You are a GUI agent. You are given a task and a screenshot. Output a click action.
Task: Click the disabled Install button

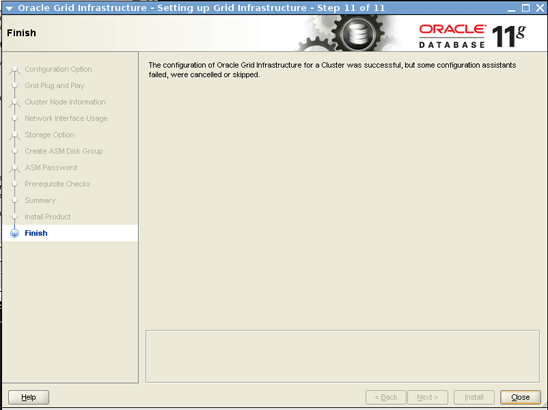point(474,397)
